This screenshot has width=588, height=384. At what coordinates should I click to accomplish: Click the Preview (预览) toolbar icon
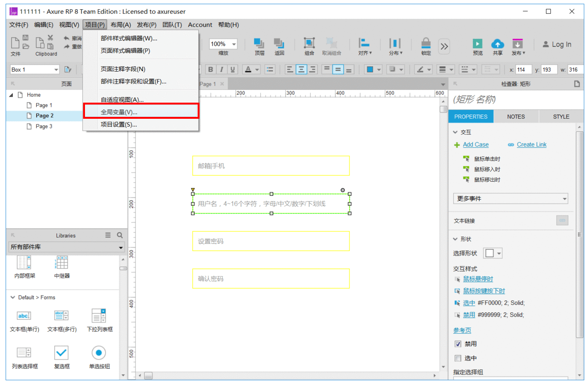[x=478, y=44]
